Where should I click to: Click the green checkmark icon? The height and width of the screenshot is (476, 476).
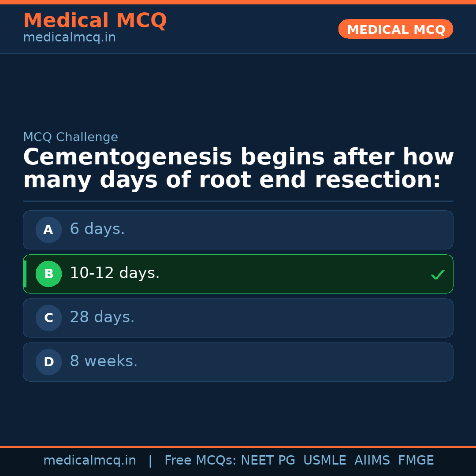tap(437, 275)
